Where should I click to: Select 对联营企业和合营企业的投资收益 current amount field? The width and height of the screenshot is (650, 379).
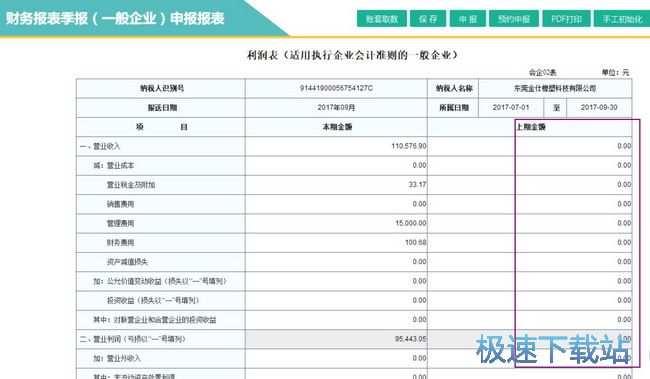[x=336, y=320]
